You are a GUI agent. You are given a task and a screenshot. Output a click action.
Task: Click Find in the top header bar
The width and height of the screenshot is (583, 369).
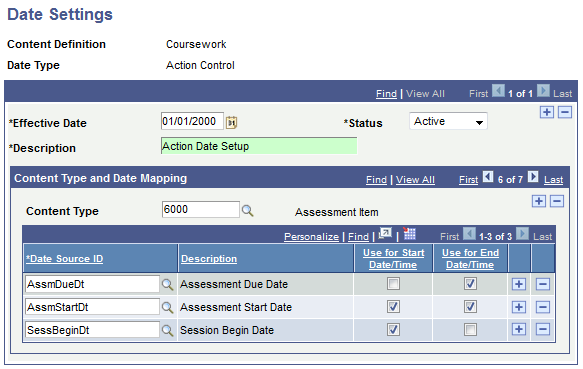coord(386,94)
